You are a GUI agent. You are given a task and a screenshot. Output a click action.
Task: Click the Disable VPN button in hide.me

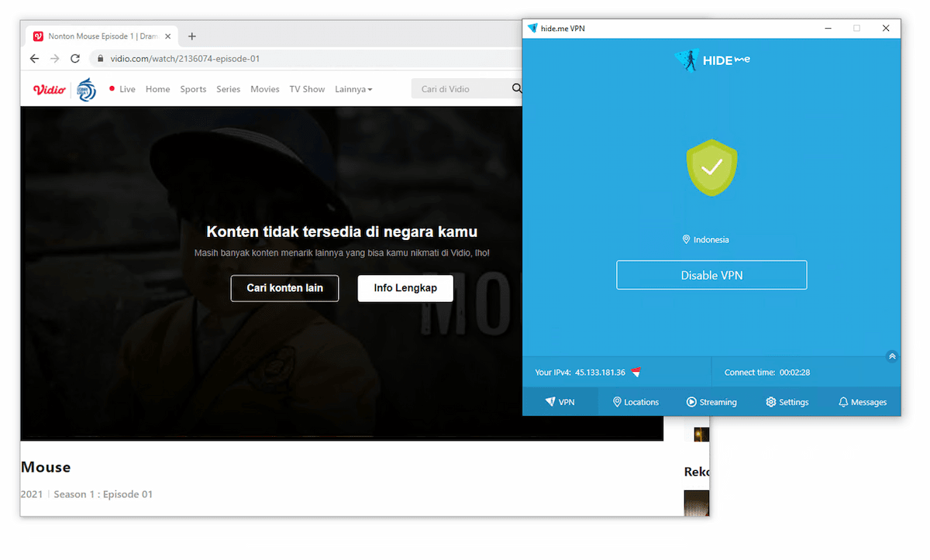[711, 275]
